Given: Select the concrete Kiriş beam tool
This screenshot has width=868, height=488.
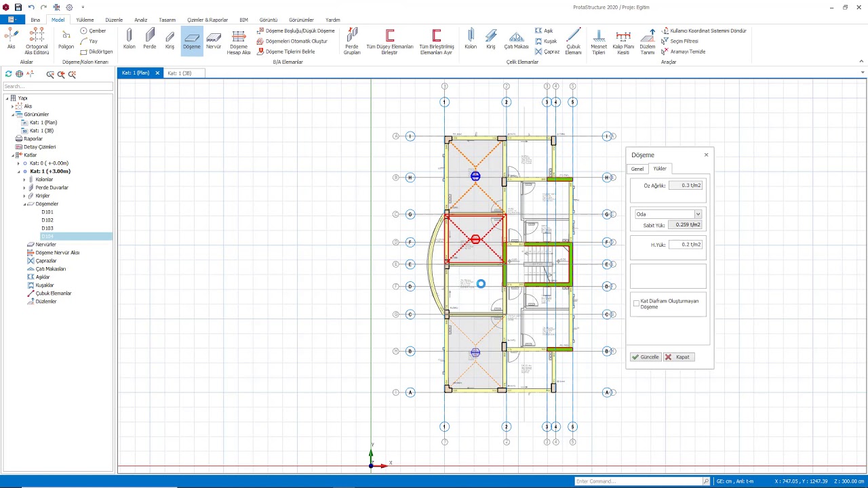Looking at the screenshot, I should click(x=170, y=40).
